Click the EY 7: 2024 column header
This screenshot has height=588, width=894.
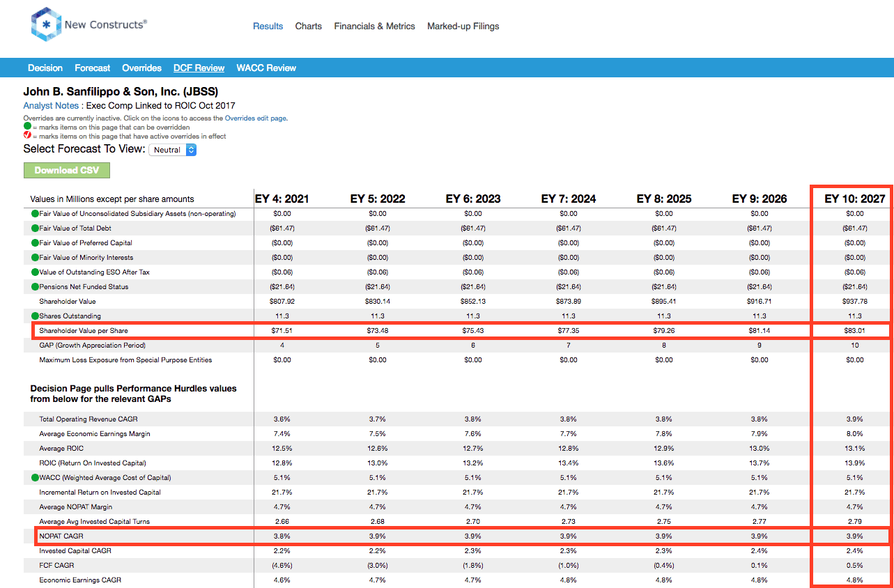point(569,199)
